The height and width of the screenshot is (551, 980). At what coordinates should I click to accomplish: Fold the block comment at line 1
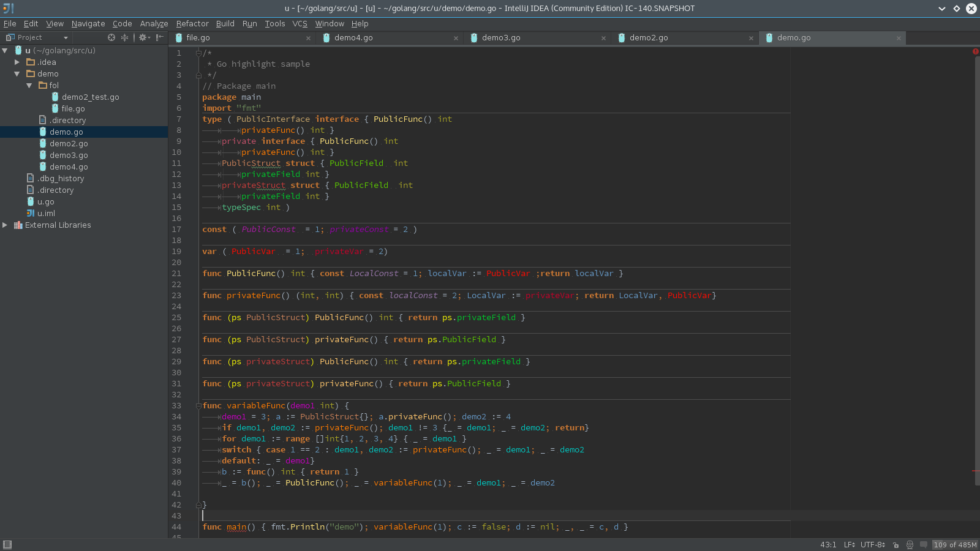[x=198, y=53]
